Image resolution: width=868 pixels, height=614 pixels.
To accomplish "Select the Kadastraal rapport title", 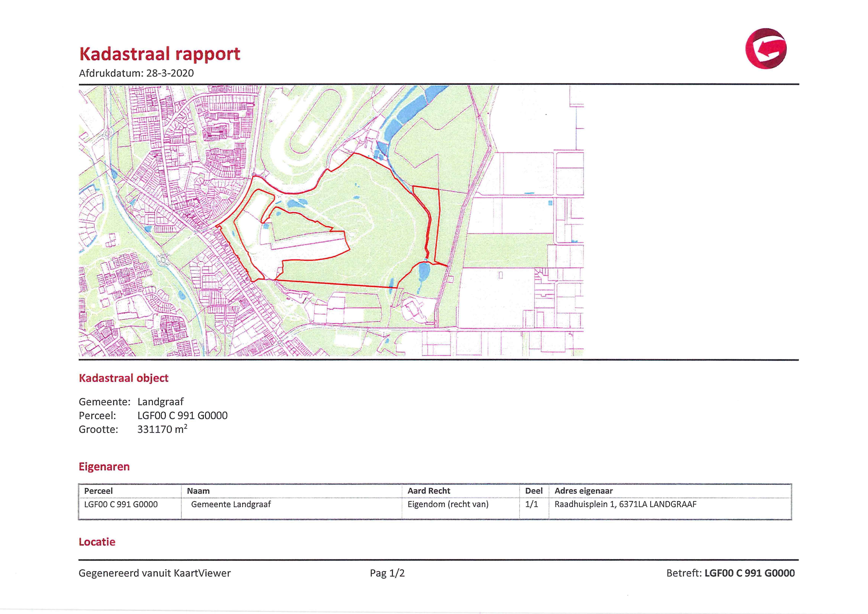I will pyautogui.click(x=160, y=54).
